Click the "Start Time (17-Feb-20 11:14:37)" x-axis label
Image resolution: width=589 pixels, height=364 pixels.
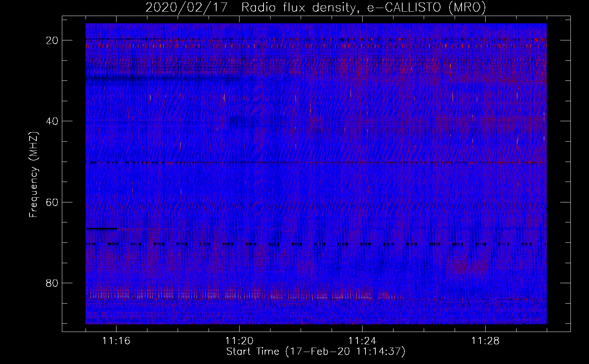click(316, 352)
